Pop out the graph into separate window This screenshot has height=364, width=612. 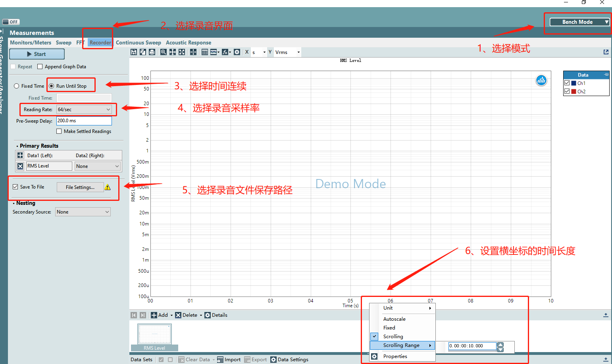coord(606,52)
